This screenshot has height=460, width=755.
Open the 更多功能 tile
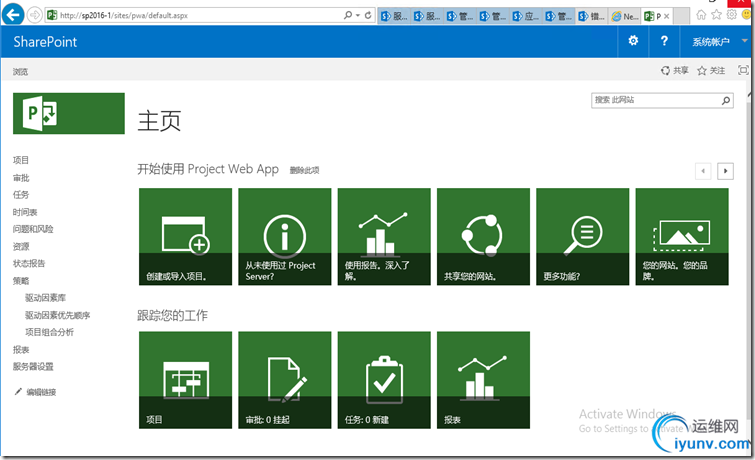583,237
